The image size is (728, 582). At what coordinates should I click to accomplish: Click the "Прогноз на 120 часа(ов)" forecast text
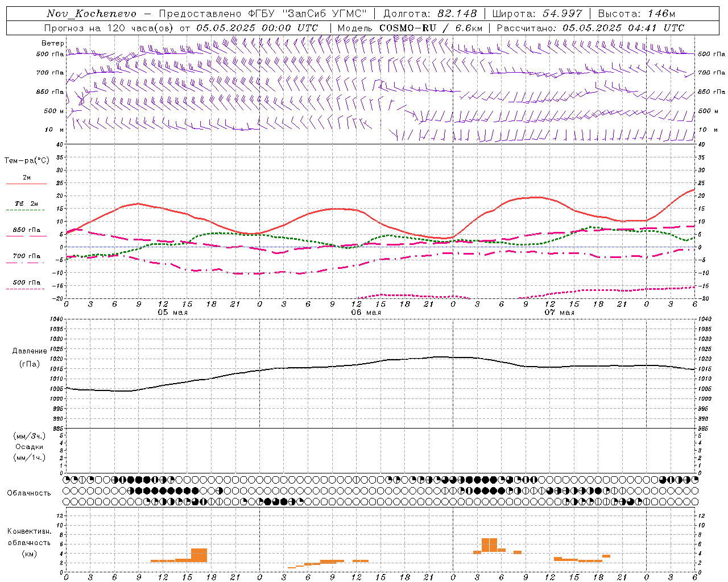pos(110,28)
